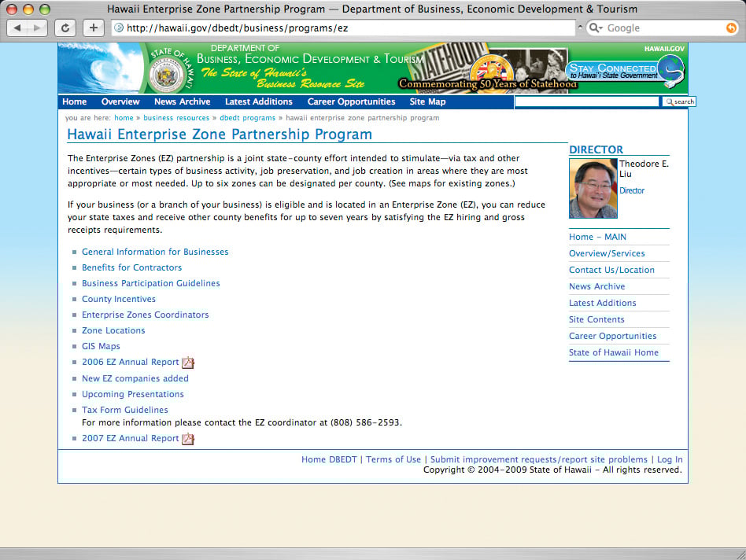Screen dimensions: 746x560
Task: Go forward with the browser forward arrow
Action: click(x=37, y=28)
